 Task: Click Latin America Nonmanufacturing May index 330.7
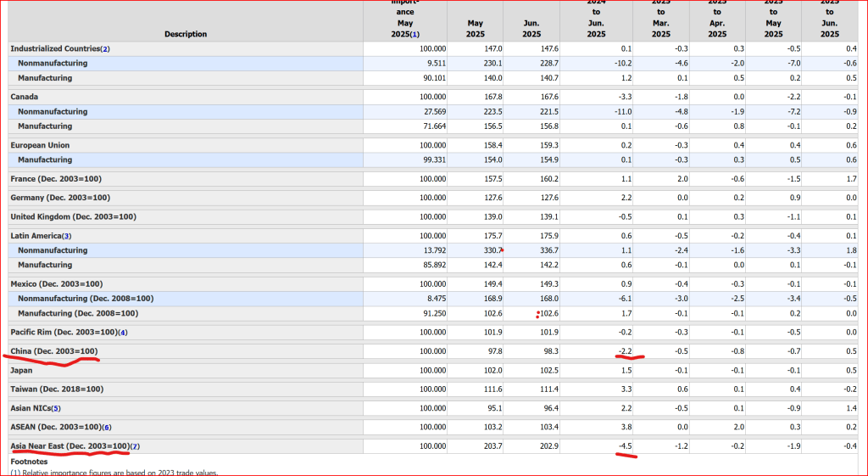tap(492, 250)
